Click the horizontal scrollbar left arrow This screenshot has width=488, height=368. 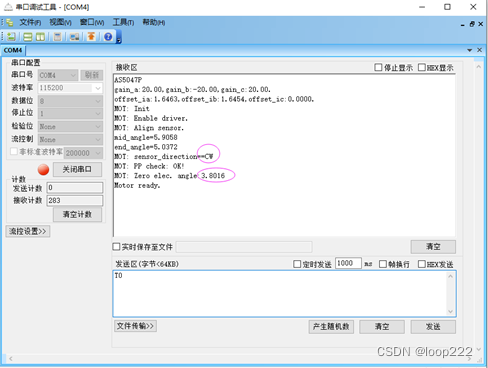point(11,359)
